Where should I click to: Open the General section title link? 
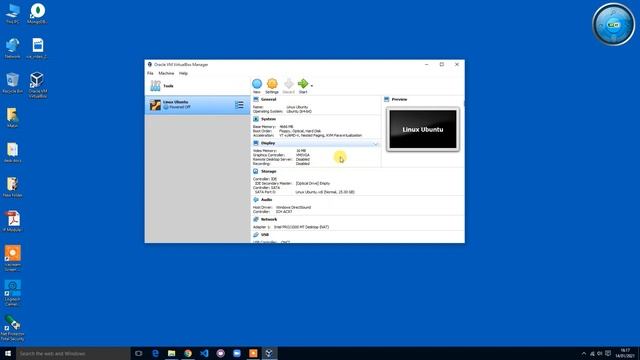coord(269,99)
